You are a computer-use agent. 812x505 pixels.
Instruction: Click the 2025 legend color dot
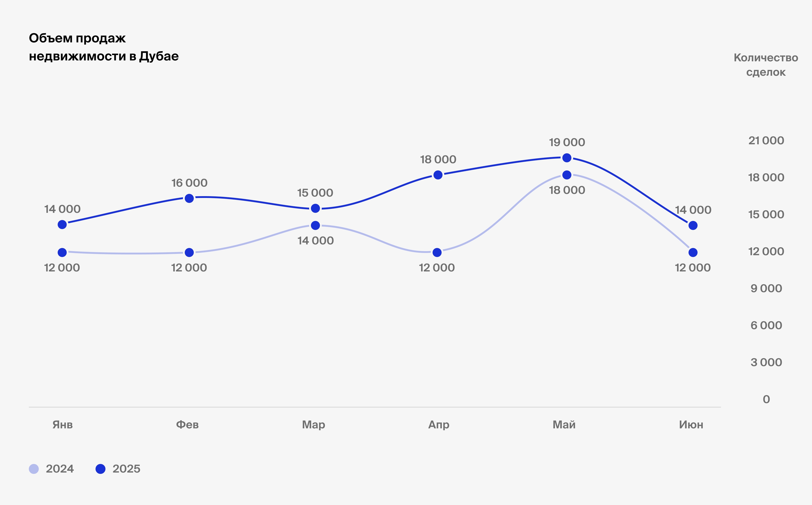pyautogui.click(x=100, y=469)
